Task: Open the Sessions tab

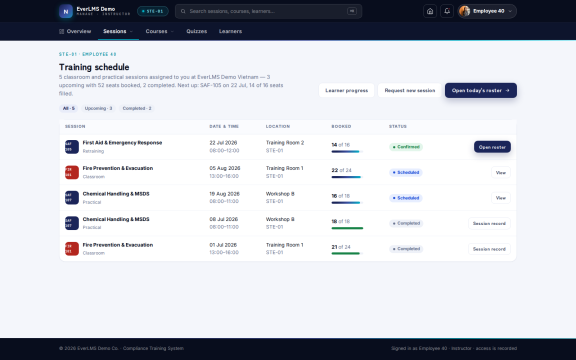Action: pyautogui.click(x=118, y=32)
